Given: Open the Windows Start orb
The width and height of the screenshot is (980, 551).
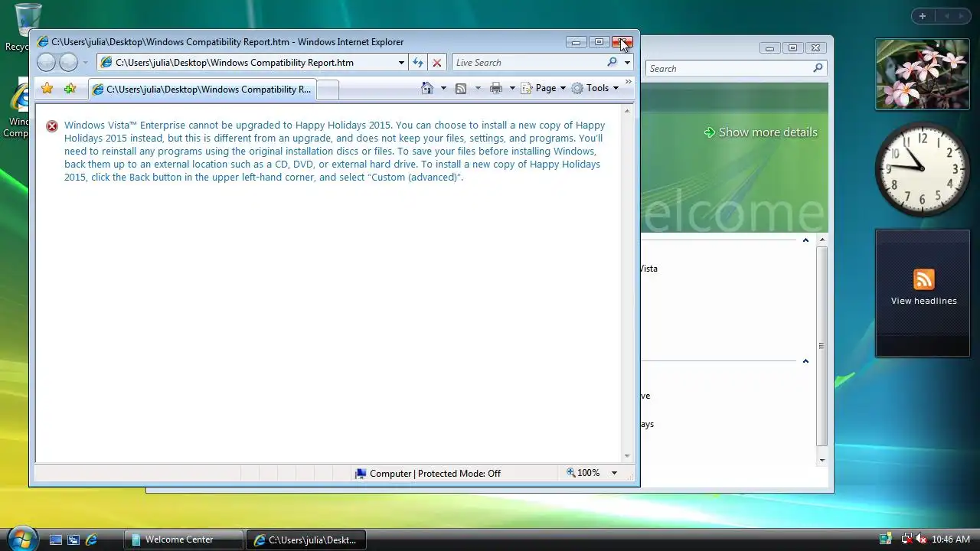Looking at the screenshot, I should (21, 538).
